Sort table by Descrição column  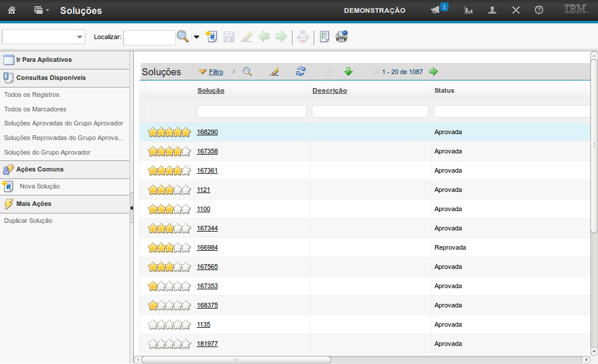point(329,90)
